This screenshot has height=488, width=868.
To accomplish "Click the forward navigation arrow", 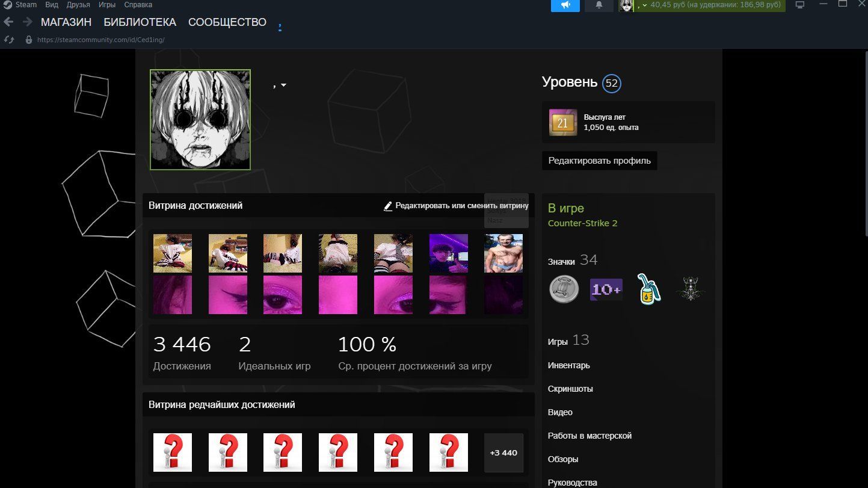I will 27,22.
